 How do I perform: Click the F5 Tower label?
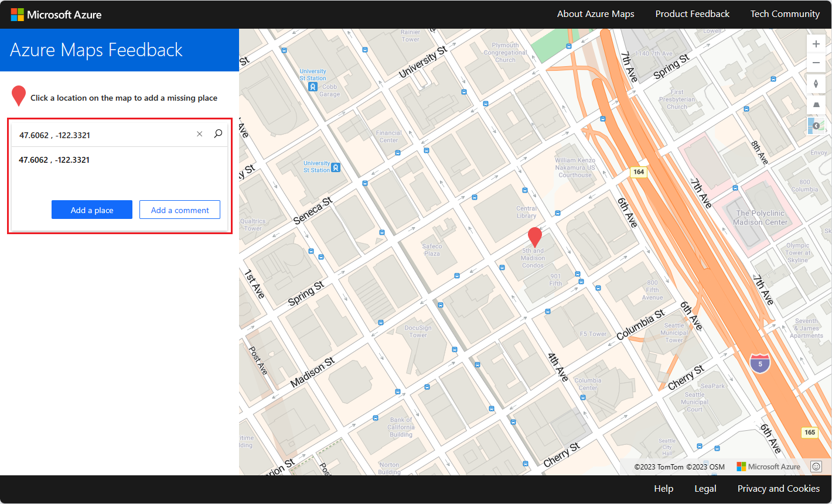pos(593,334)
